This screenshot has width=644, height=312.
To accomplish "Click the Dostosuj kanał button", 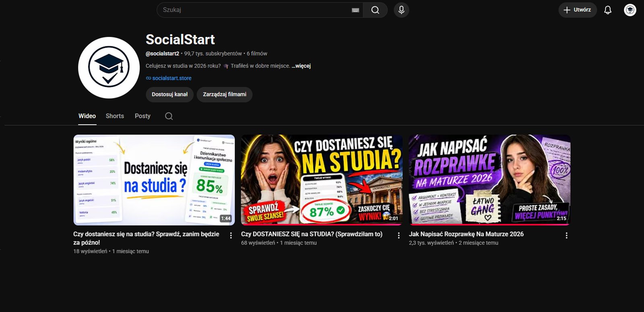I will [169, 95].
